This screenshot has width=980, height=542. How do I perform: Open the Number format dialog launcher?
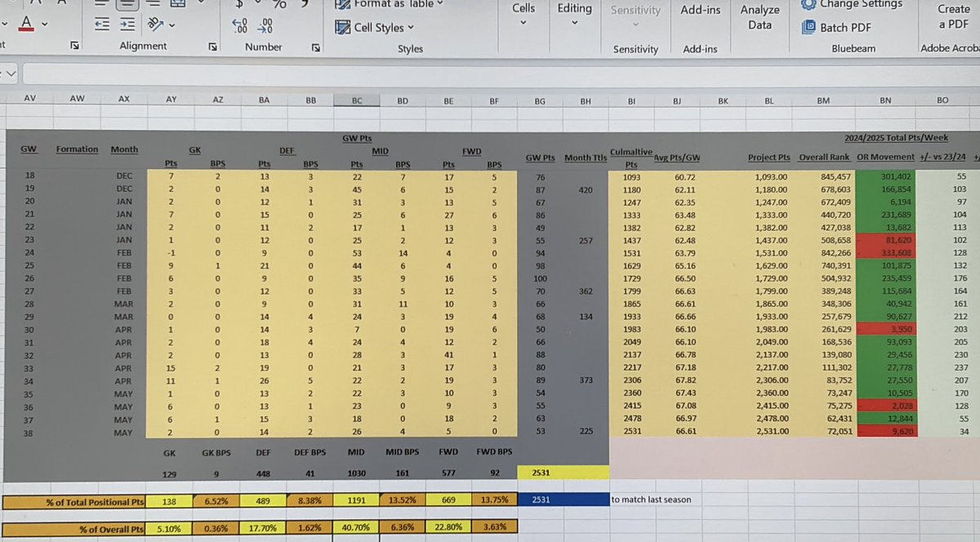point(316,47)
